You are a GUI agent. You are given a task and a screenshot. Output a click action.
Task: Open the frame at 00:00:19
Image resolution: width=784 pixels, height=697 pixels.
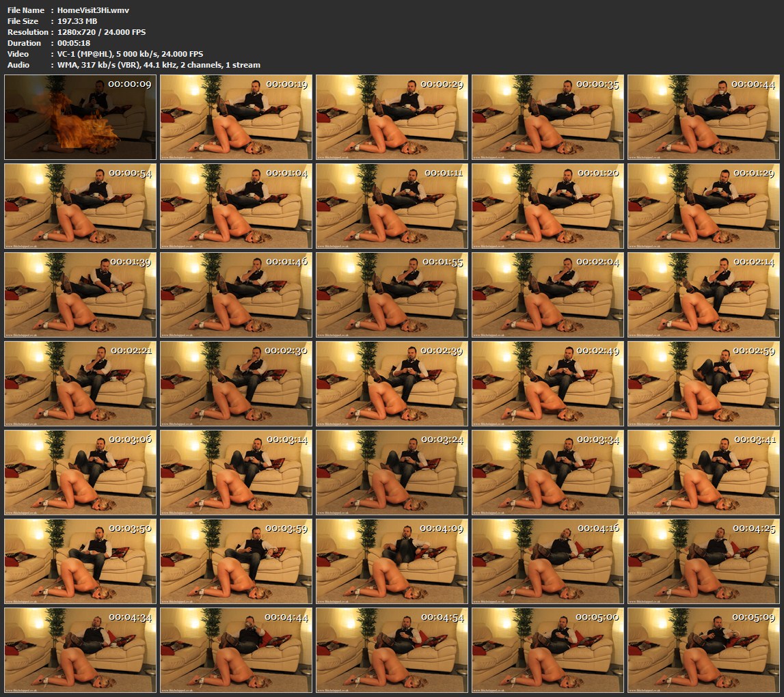(x=236, y=117)
